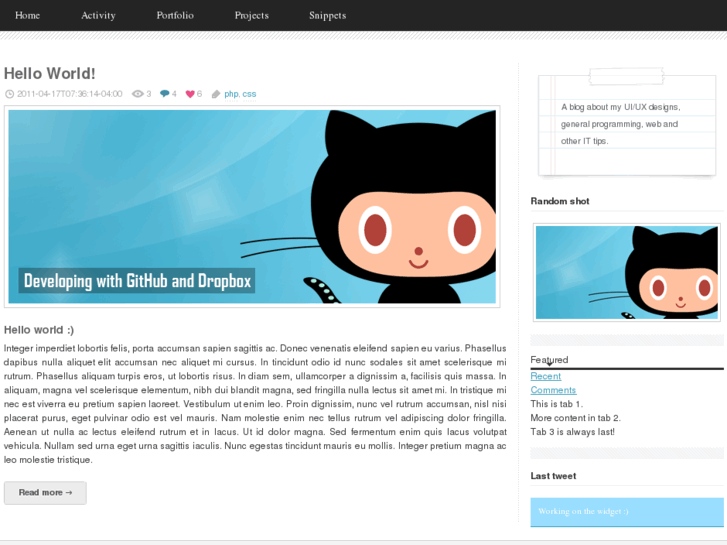Open the Portfolio menu item

coord(175,15)
